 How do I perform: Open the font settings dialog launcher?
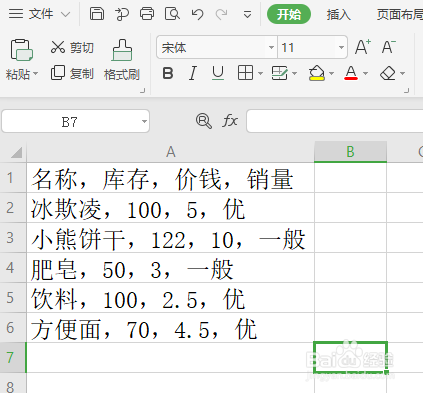406,90
